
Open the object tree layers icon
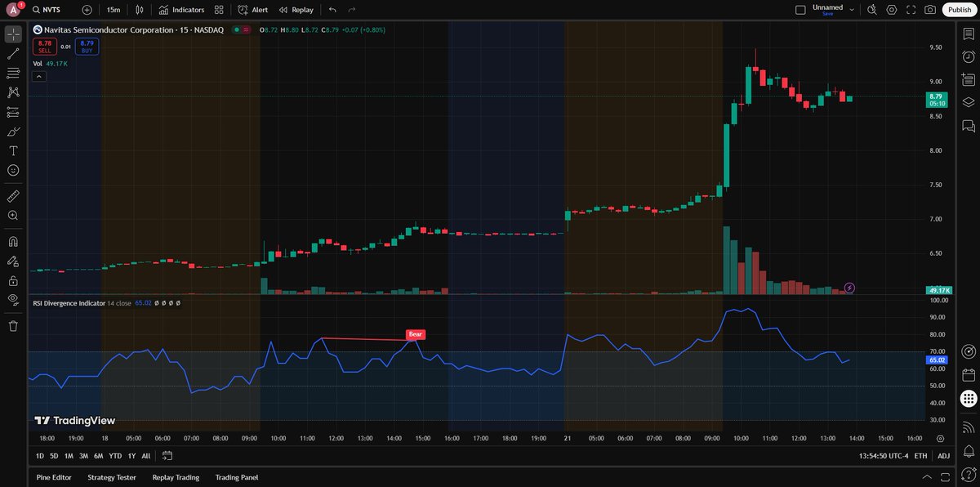pos(969,103)
